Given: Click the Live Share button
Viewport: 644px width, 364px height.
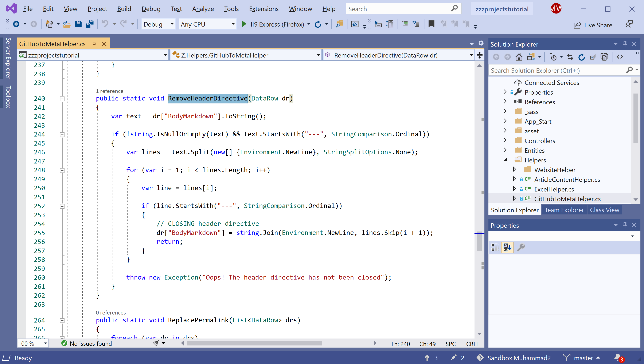Looking at the screenshot, I should [593, 25].
